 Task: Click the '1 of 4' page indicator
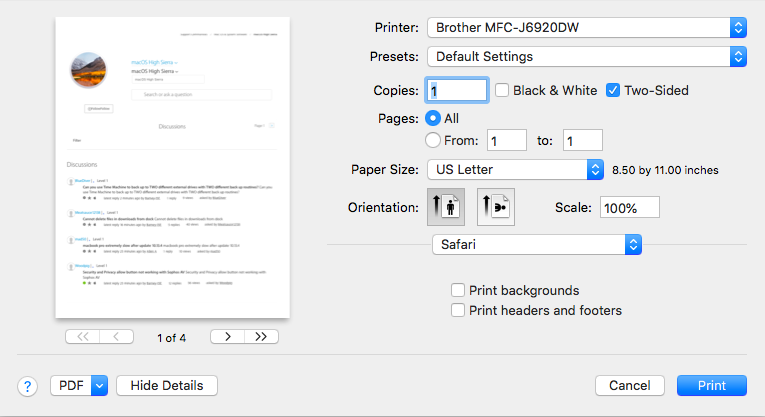[171, 338]
